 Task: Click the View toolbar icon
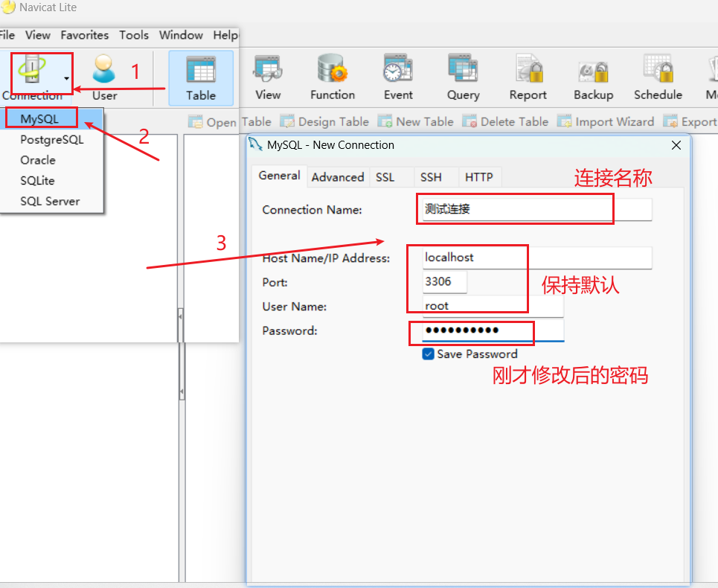268,77
